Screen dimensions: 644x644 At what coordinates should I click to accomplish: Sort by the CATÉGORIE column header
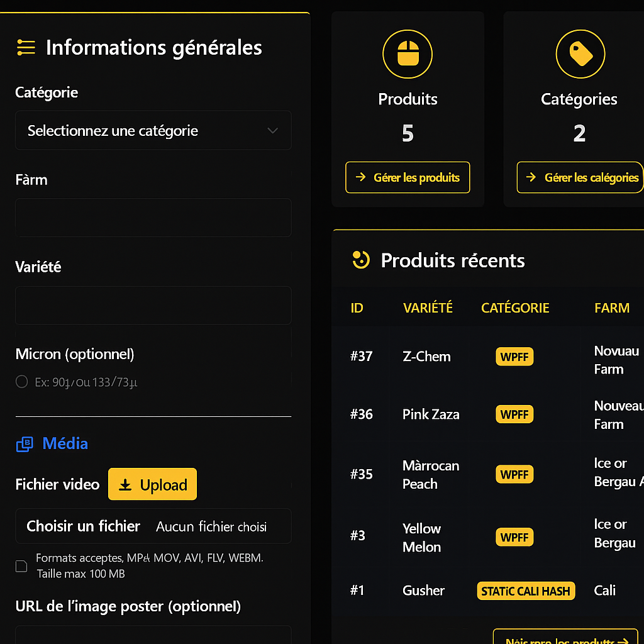coord(515,308)
